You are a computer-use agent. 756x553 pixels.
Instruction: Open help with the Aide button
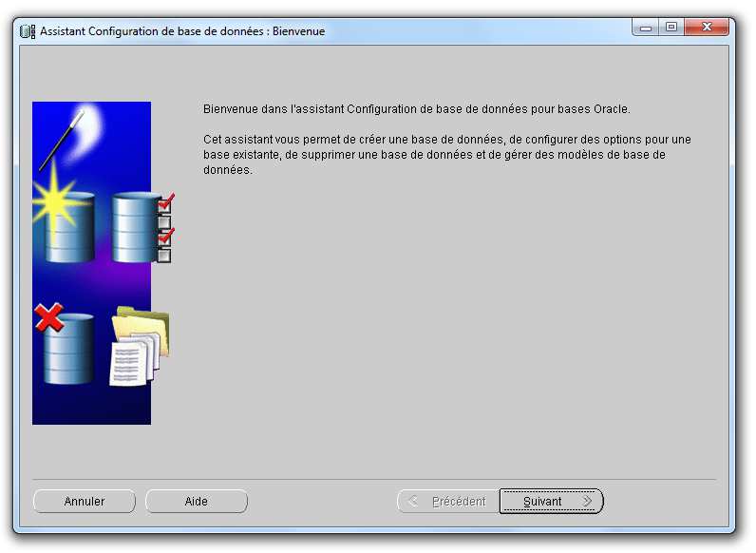(197, 502)
